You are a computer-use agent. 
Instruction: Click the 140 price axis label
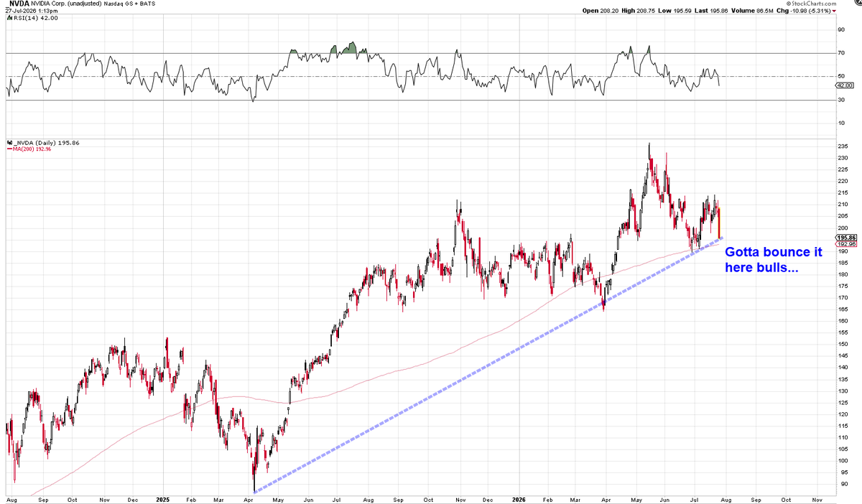point(842,367)
